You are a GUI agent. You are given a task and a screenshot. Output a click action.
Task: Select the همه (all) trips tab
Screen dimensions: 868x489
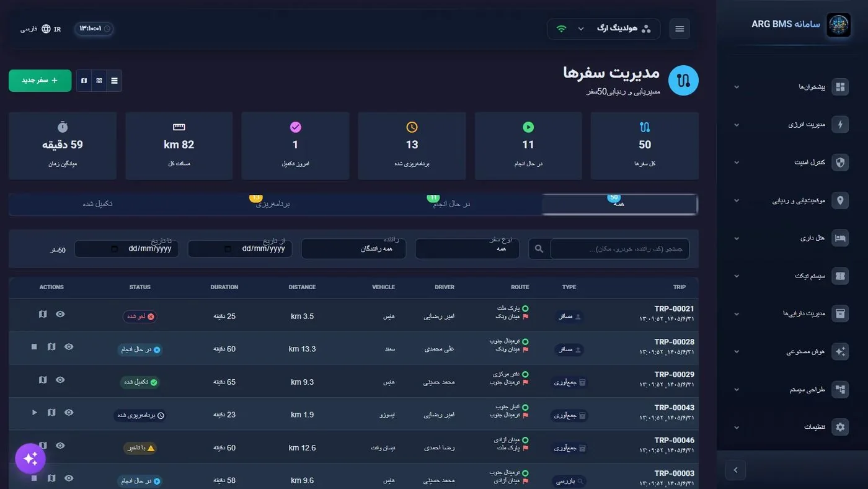[619, 205]
